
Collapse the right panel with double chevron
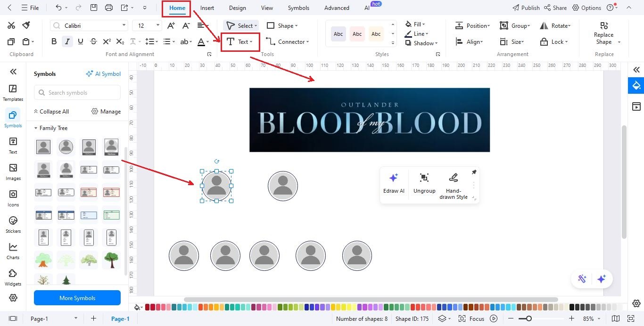[636, 70]
